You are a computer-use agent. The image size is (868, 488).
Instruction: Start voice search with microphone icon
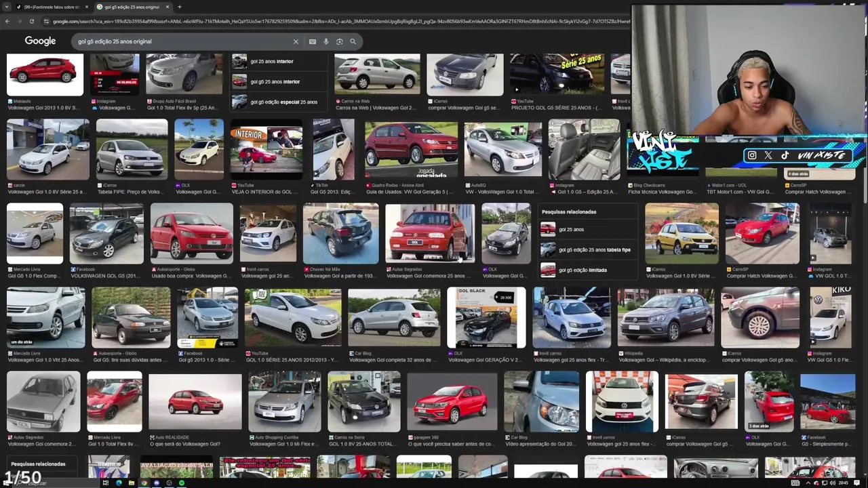326,41
